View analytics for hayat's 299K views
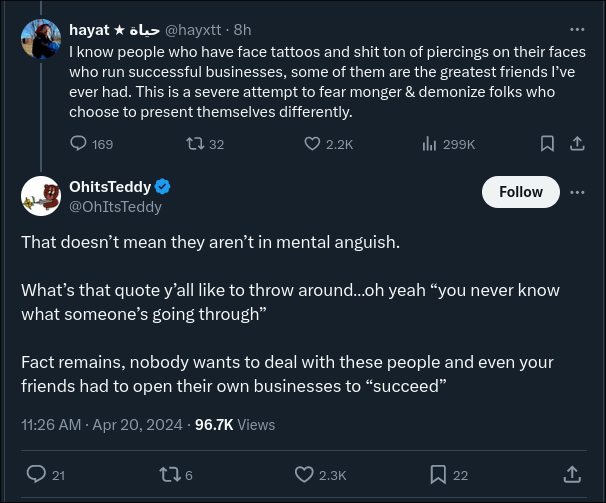606x503 pixels. pyautogui.click(x=430, y=144)
